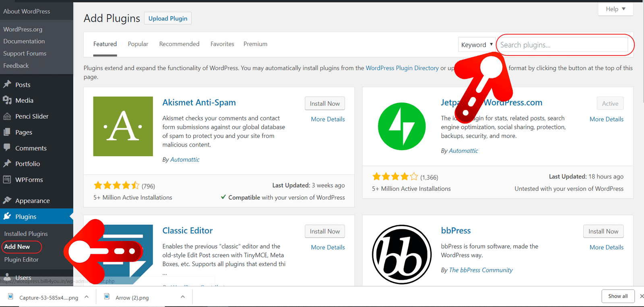Expand the Help panel
Image resolution: width=644 pixels, height=307 pixels.
pyautogui.click(x=615, y=9)
